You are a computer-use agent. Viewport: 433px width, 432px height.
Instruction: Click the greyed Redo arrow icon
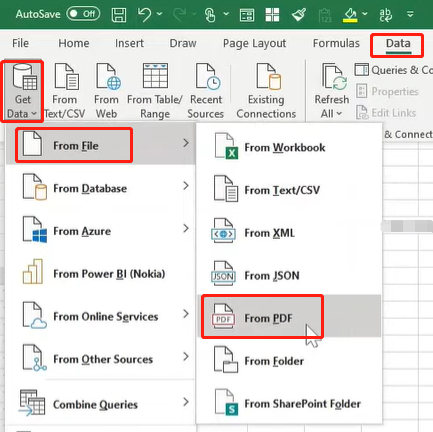(179, 14)
